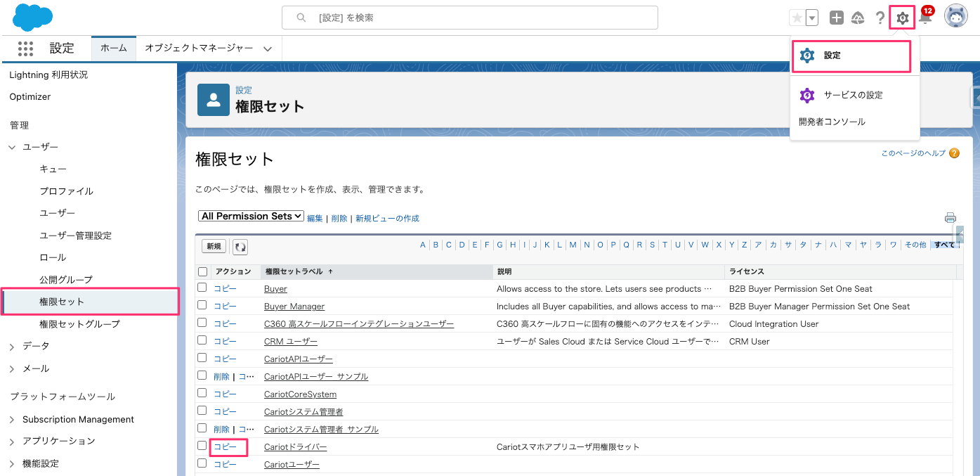This screenshot has height=476, width=980.
Task: Expand the Subscription Management section
Action: coord(12,420)
